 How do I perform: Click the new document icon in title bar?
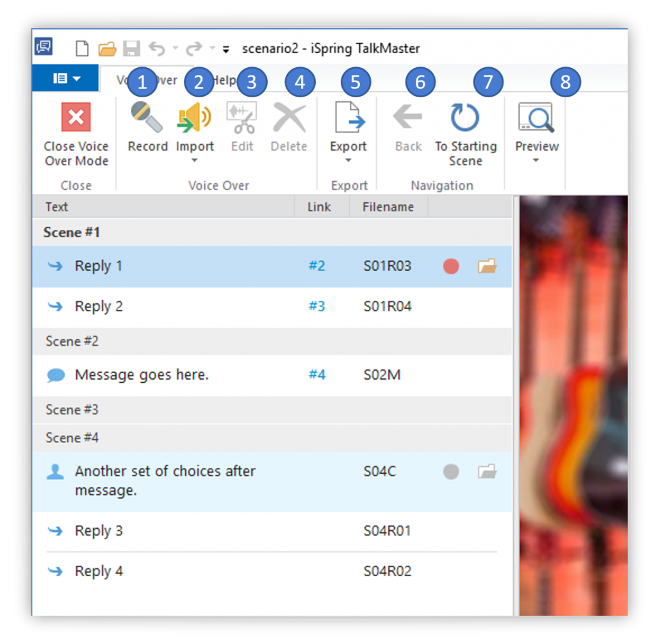(x=82, y=48)
